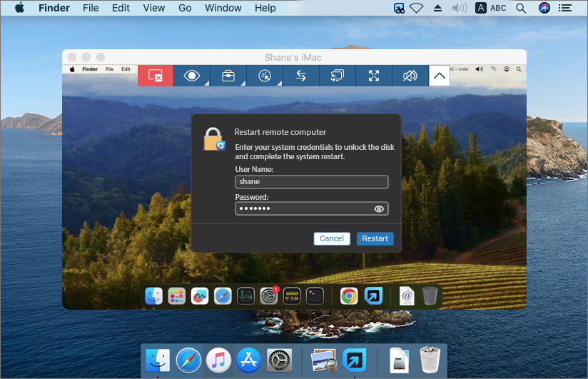Click the switch monitor icon in toolbar
The width and height of the screenshot is (588, 379).
coord(338,76)
